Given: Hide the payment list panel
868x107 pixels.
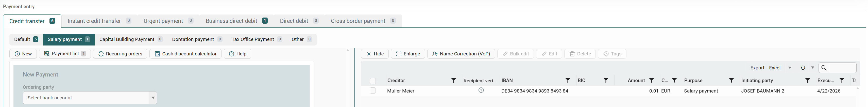Looking at the screenshot, I should pos(375,54).
